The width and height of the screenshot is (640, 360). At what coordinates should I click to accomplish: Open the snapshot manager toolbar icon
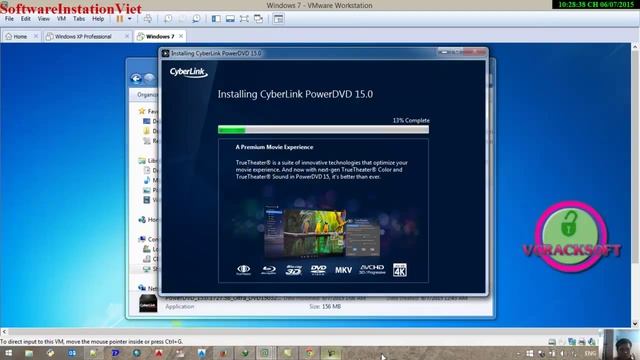(196, 19)
